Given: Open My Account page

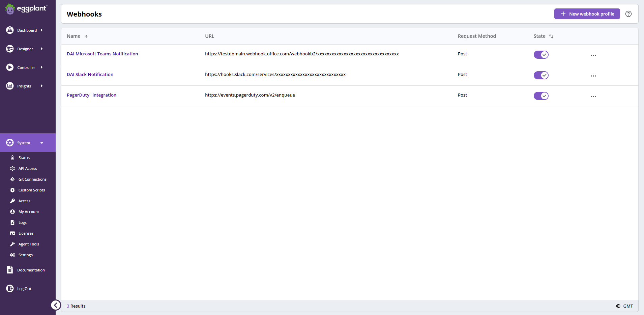Looking at the screenshot, I should point(29,212).
